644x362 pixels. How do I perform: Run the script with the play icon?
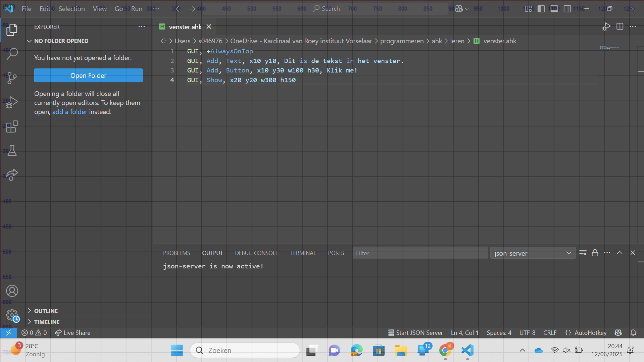606,27
